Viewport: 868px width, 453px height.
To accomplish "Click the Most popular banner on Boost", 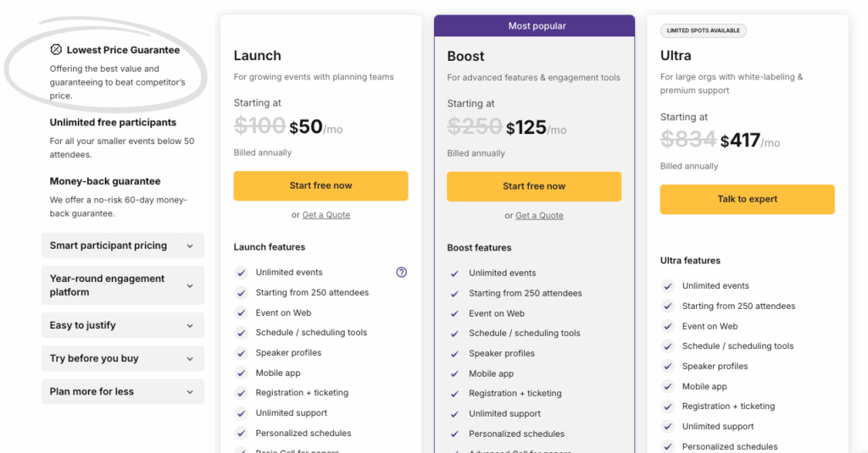I will point(534,26).
